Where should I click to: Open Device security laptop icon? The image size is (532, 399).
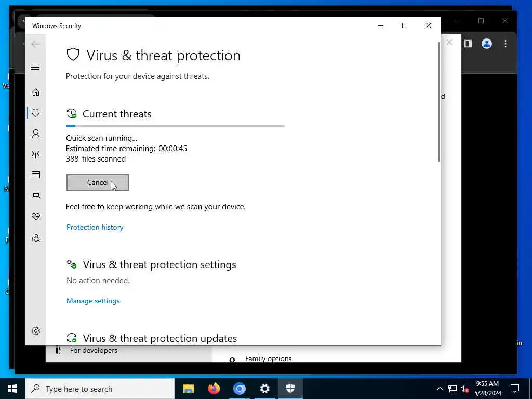[x=36, y=196]
